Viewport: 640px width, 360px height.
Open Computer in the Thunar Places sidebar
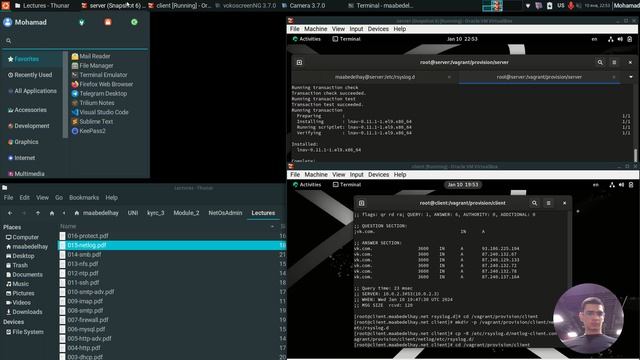coord(22,237)
